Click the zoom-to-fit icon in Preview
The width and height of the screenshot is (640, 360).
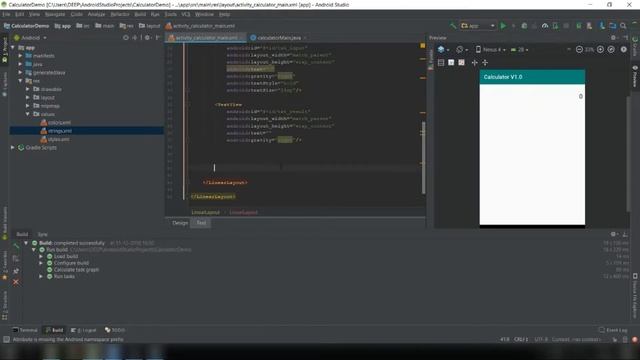[x=611, y=49]
